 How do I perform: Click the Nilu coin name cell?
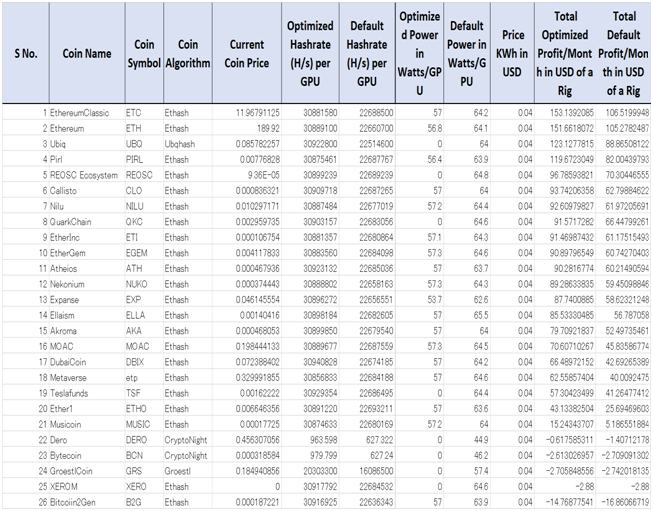(x=87, y=206)
